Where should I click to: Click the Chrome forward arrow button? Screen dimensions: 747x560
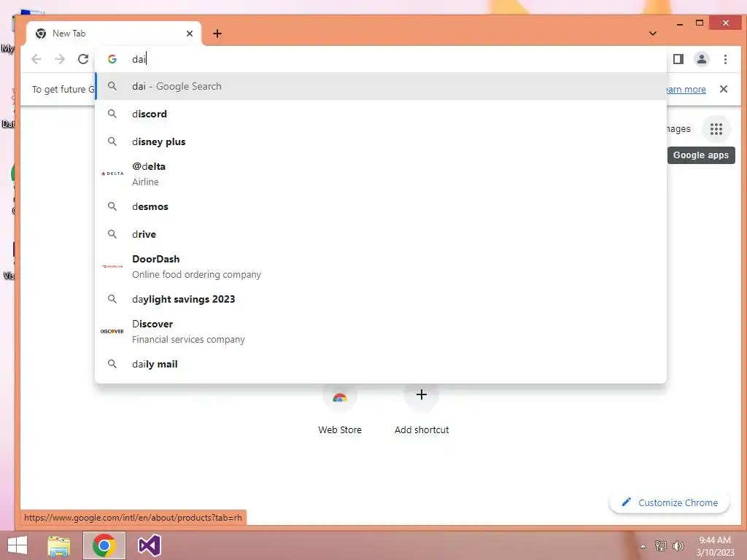[60, 59]
